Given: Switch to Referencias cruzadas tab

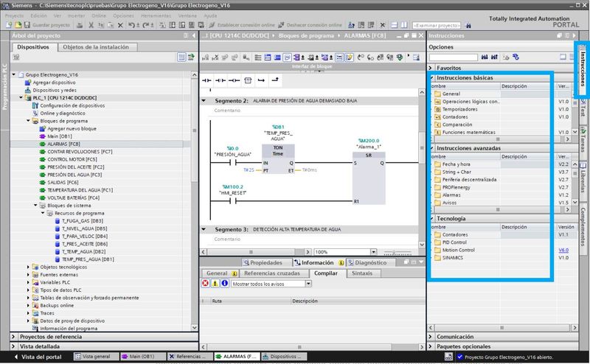Looking at the screenshot, I should pyautogui.click(x=272, y=273).
